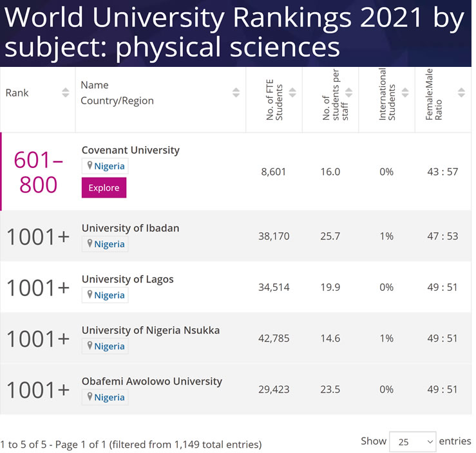Viewport: 476px width, 453px height.
Task: Click the Nigeria link under Covenant University
Action: pos(109,166)
